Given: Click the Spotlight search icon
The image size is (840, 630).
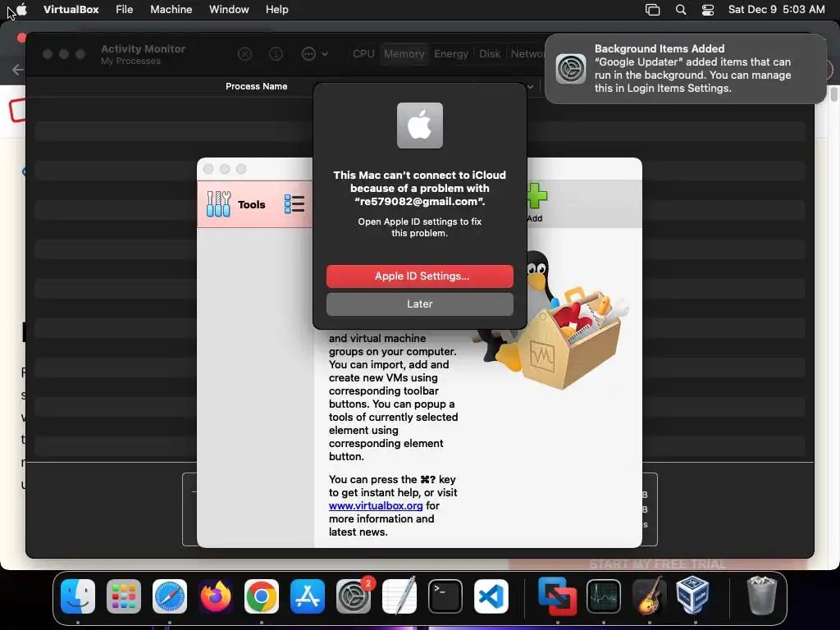Looking at the screenshot, I should click(x=680, y=10).
